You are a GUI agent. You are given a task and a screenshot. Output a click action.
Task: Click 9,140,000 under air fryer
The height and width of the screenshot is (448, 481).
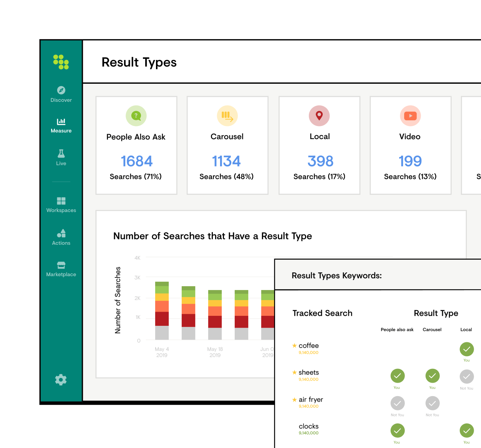coord(309,407)
